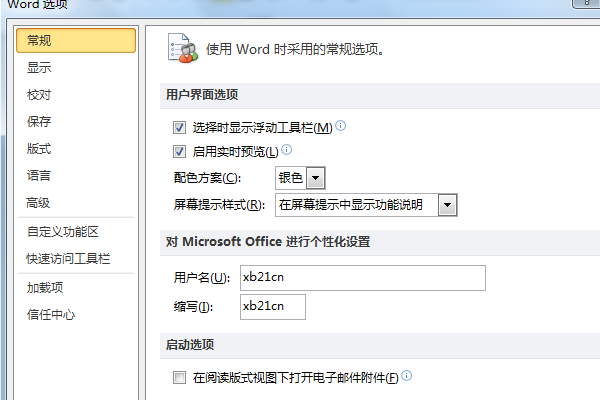The height and width of the screenshot is (400, 600).
Task: Click the 用户名 text field
Action: coord(363,278)
